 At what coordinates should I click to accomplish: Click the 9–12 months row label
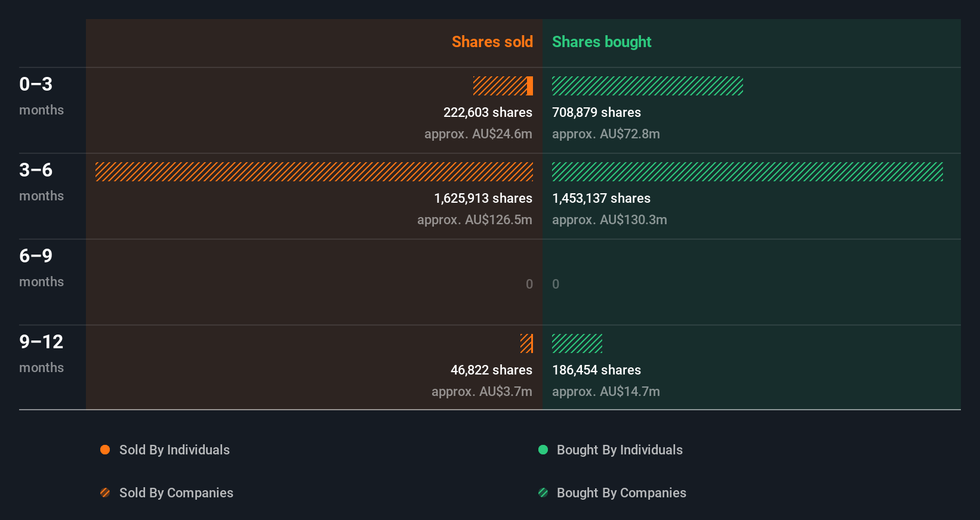(x=41, y=354)
